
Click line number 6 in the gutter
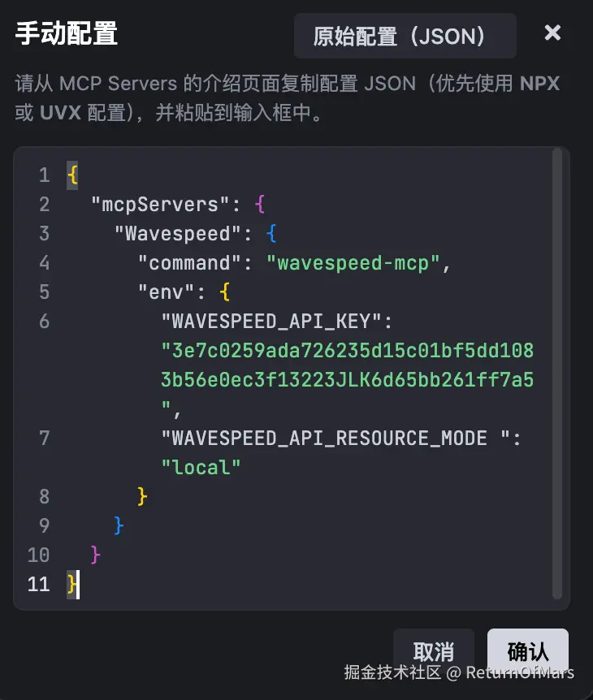click(x=44, y=322)
